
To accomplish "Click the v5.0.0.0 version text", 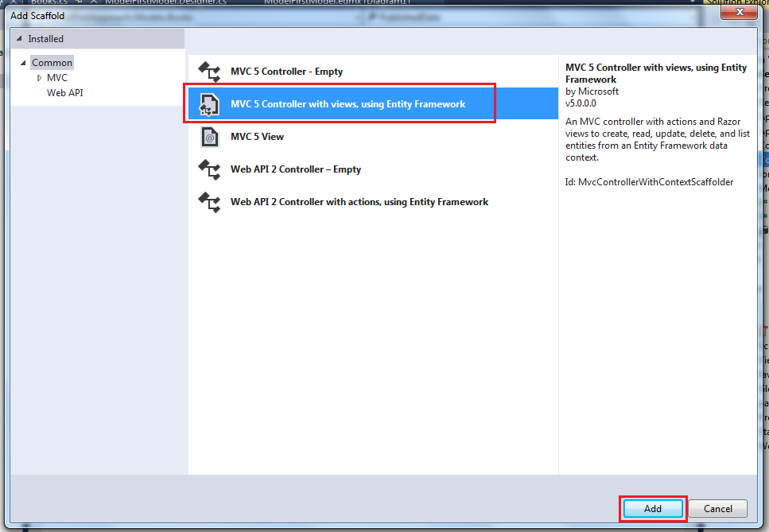I will (581, 103).
